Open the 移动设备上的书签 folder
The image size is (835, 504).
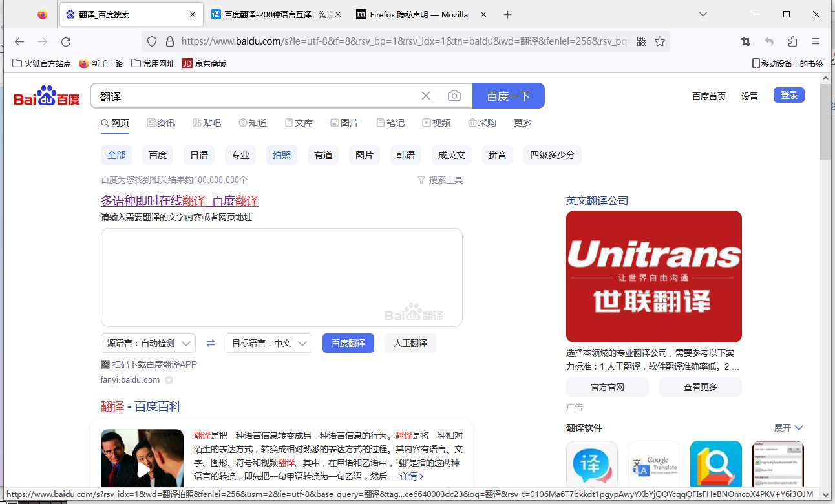click(x=788, y=63)
